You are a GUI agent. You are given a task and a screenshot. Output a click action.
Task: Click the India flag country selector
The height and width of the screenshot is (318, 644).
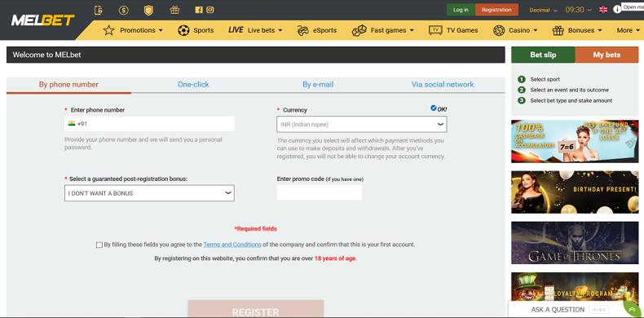coord(72,124)
